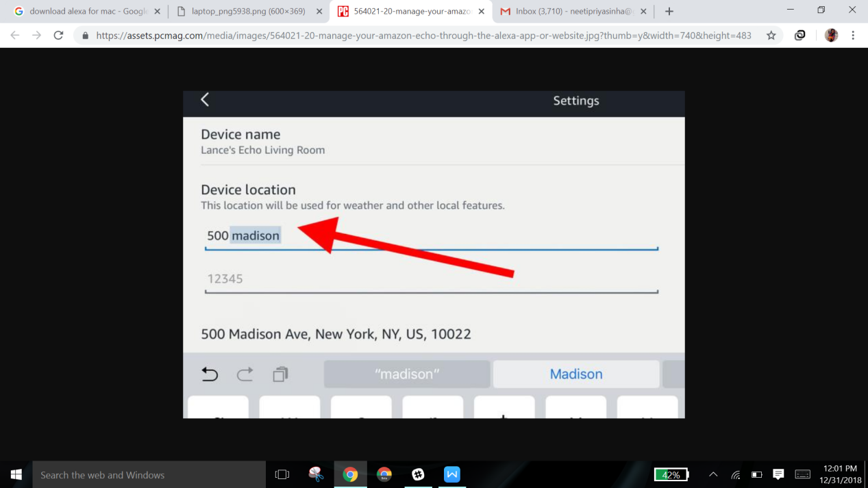Screen dimensions: 868x488
Task: Open Chrome three-dot menu
Action: tap(853, 36)
